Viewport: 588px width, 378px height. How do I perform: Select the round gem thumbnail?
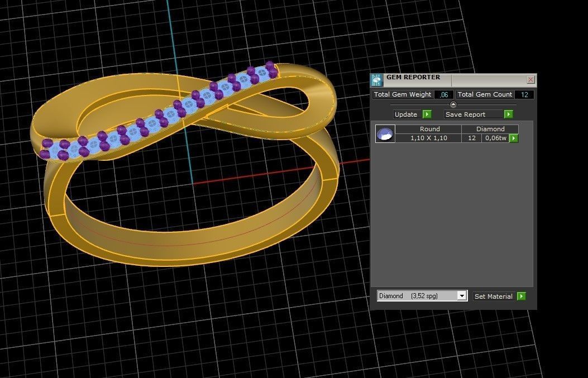click(x=385, y=133)
